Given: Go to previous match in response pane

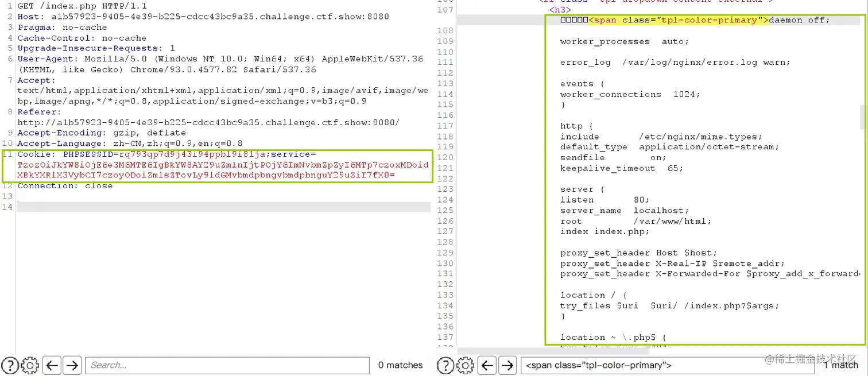Looking at the screenshot, I should coord(487,365).
